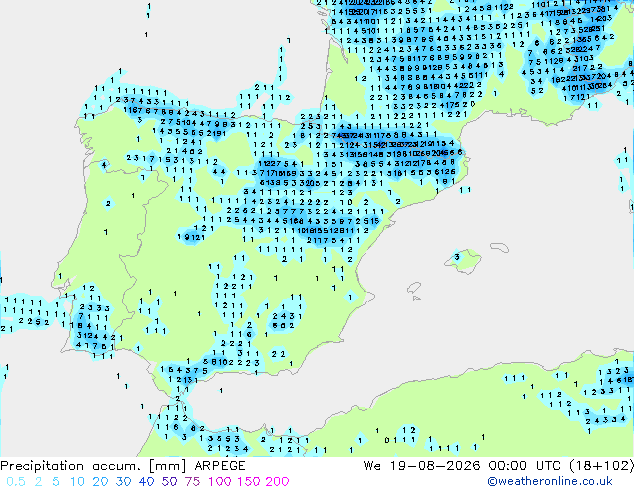The height and width of the screenshot is (490, 634).
Task: Click the 150 mm legend value
Action: [x=249, y=482]
